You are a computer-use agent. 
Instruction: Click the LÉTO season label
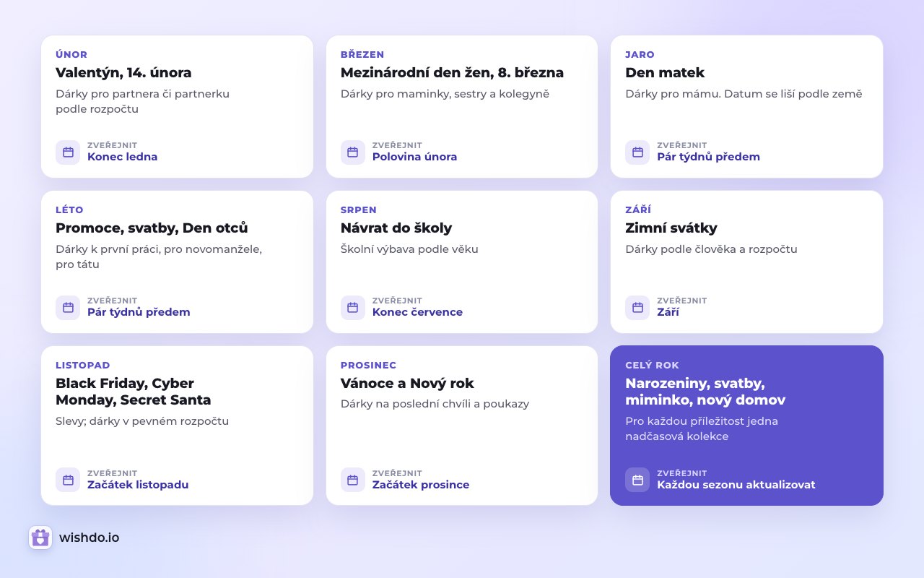pyautogui.click(x=69, y=210)
